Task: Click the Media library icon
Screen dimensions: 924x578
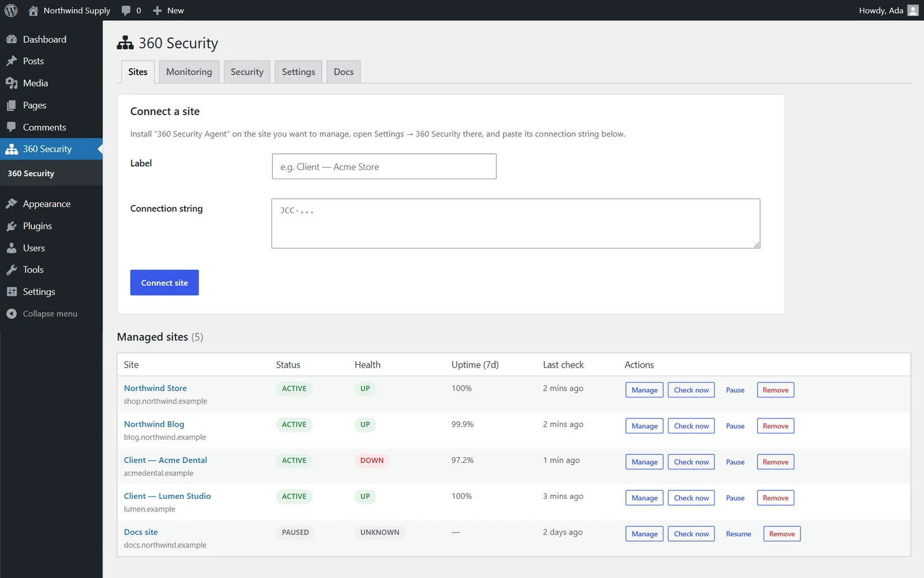Action: 12,83
